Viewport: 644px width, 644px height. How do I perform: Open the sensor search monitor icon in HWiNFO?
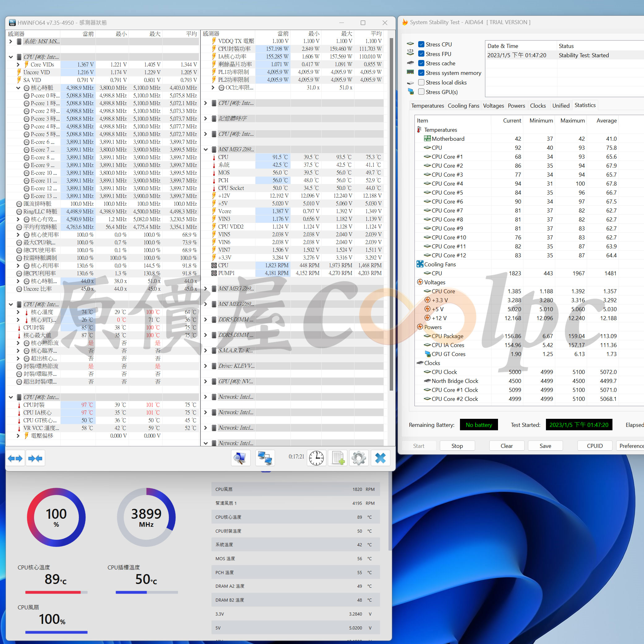[241, 458]
